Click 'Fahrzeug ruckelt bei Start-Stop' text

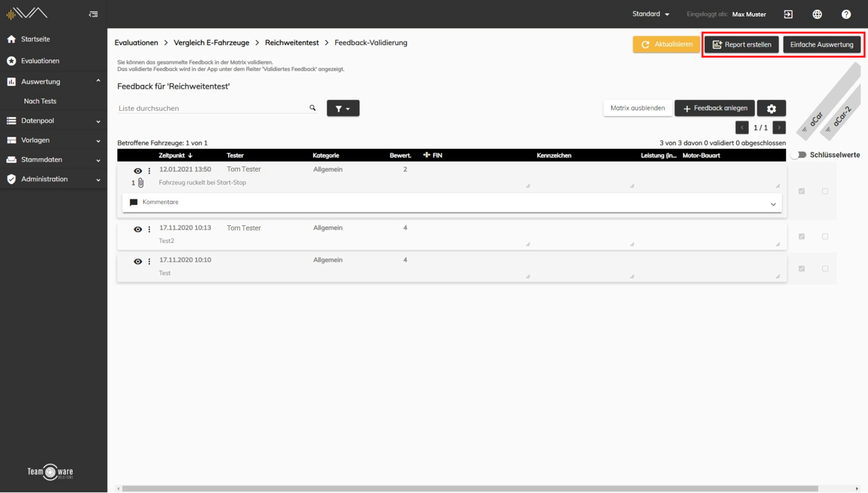203,182
